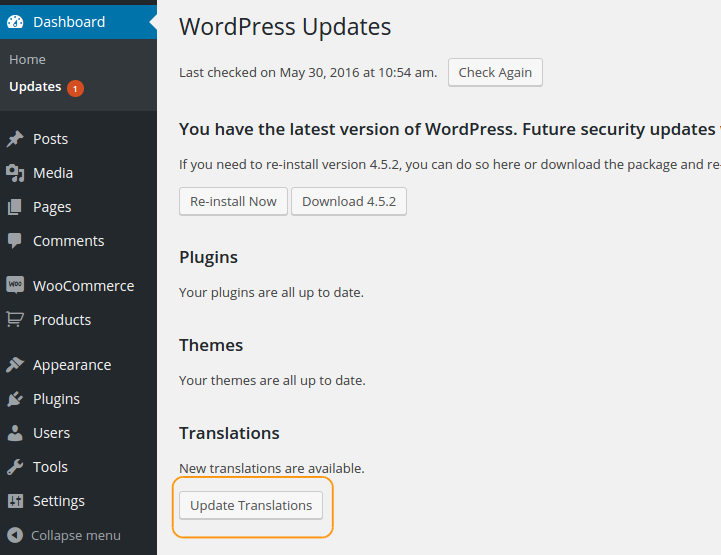This screenshot has height=555, width=721.
Task: Click Your plugins are all up to date
Action: click(271, 292)
